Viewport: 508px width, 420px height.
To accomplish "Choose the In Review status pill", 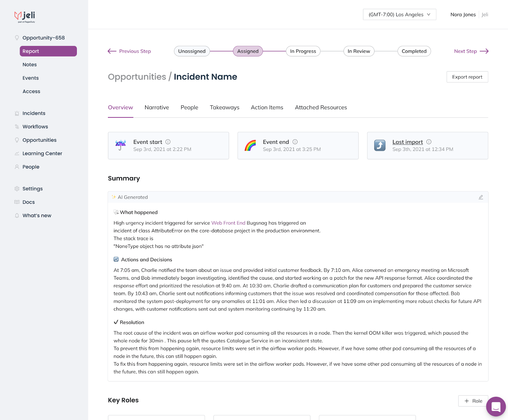I will tap(359, 51).
